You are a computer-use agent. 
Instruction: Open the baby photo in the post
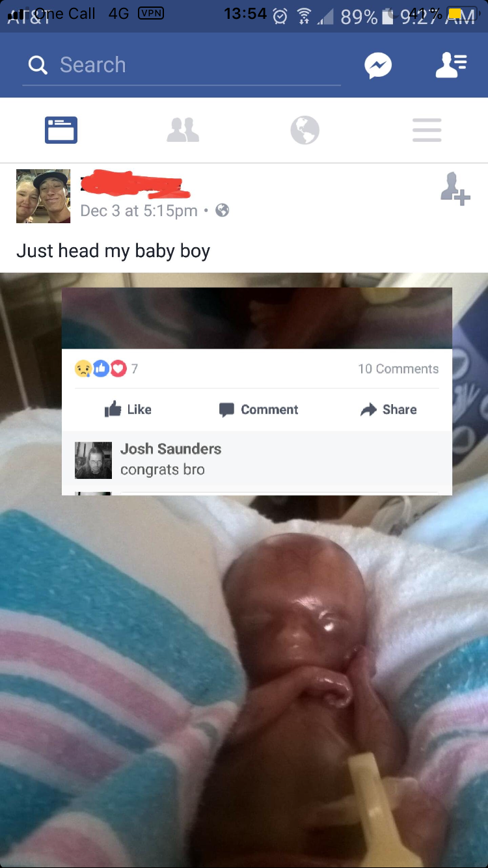(x=244, y=683)
